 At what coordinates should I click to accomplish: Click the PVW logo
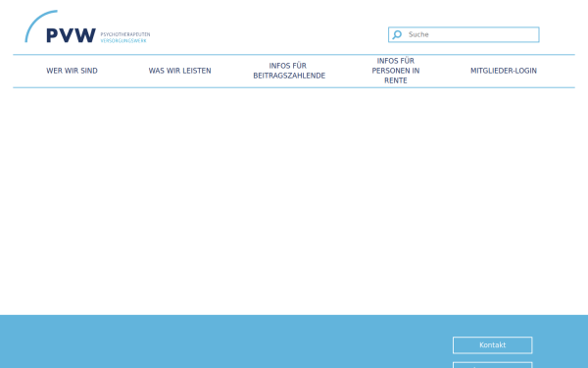87,26
